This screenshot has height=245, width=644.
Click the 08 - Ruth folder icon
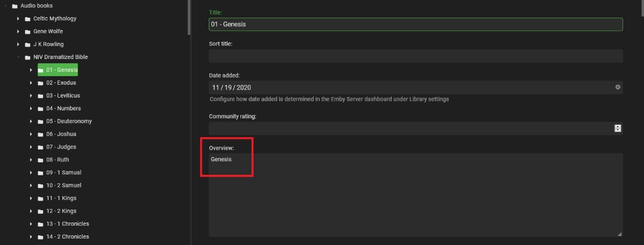pyautogui.click(x=41, y=160)
